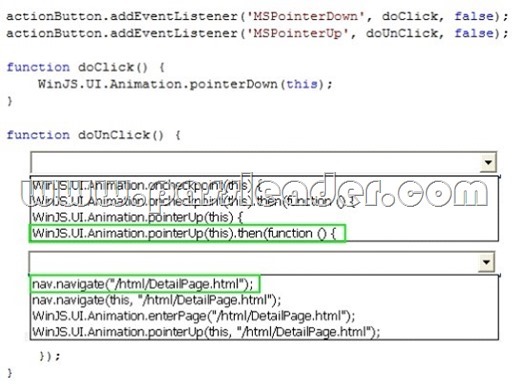Screen dimensions: 522x390
Task: Choose pointerUp(this).then(function () { option
Action: tap(184, 233)
